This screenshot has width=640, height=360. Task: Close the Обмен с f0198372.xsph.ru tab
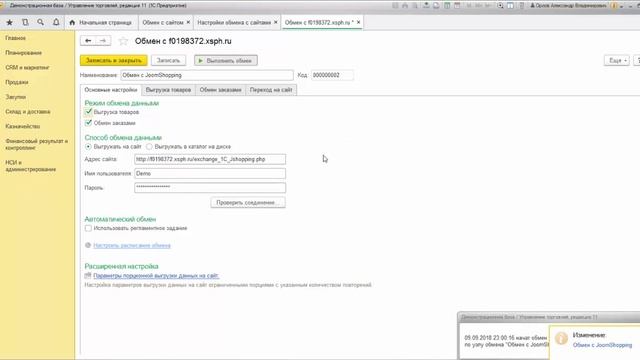click(358, 22)
